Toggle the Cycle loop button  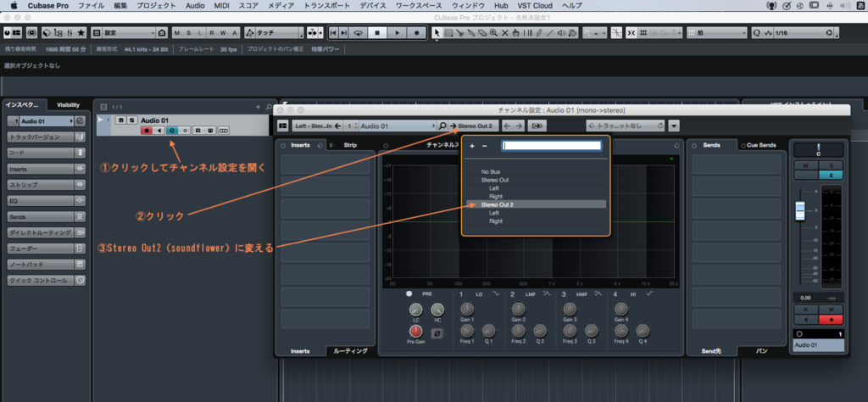[x=359, y=33]
